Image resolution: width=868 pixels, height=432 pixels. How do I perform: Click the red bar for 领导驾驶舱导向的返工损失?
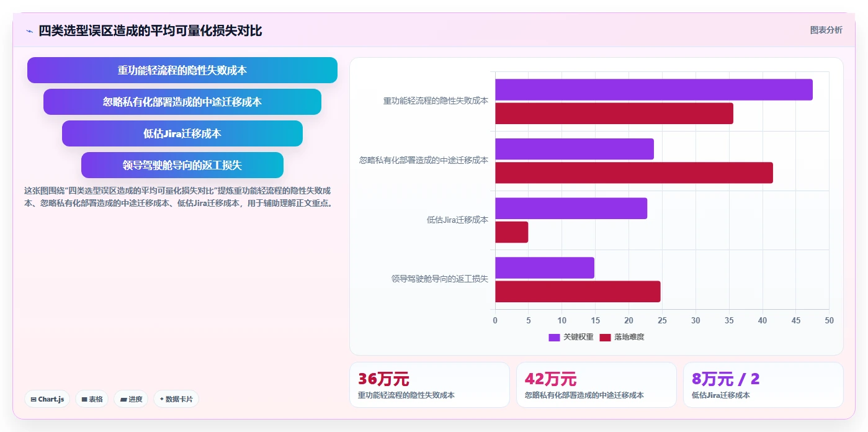coord(578,292)
